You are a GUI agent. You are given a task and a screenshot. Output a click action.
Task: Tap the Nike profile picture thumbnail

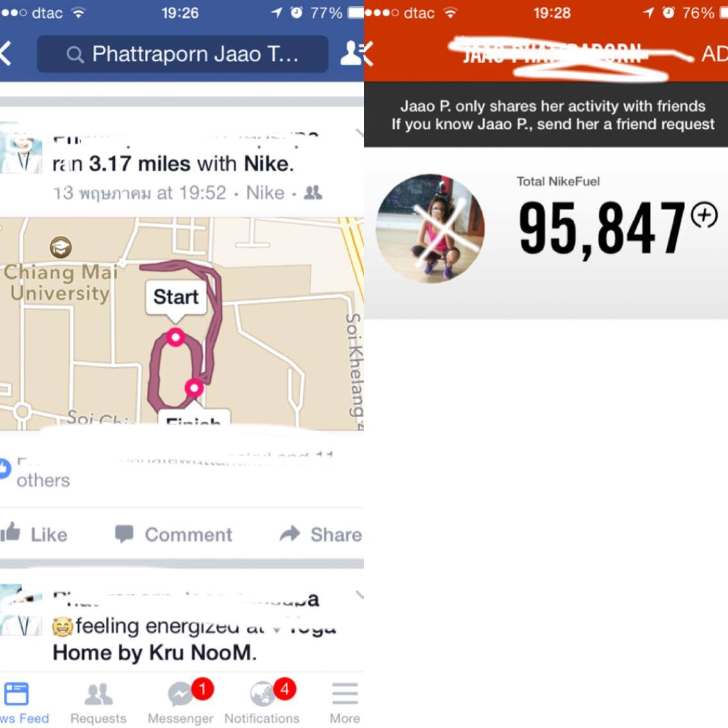(430, 228)
